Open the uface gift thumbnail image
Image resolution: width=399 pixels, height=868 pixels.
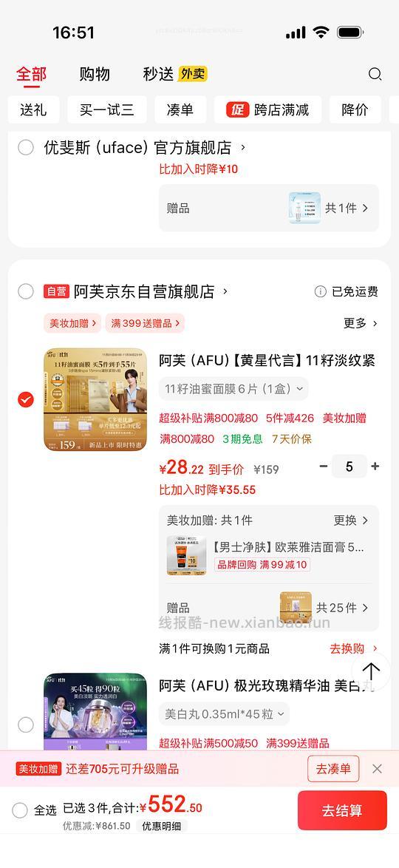(304, 208)
